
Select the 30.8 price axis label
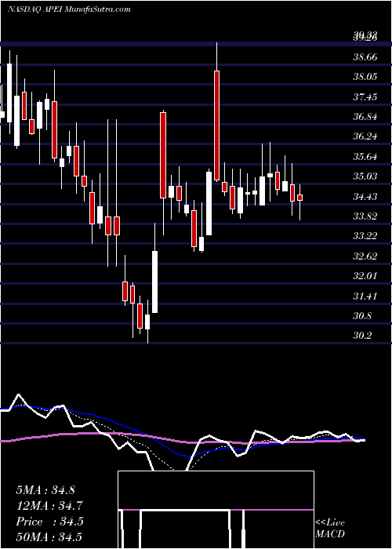362,316
